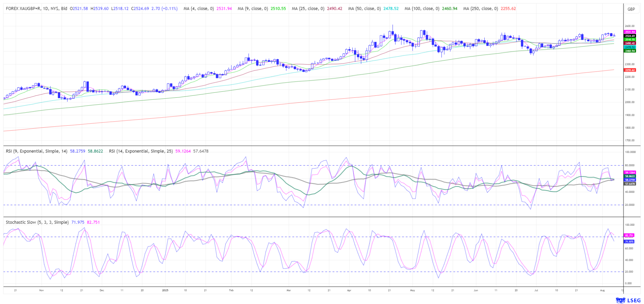Image resolution: width=644 pixels, height=304 pixels.
Task: Click the Stochastic Slow (5, 3, 3, Simple) label
Action: click(x=37, y=222)
